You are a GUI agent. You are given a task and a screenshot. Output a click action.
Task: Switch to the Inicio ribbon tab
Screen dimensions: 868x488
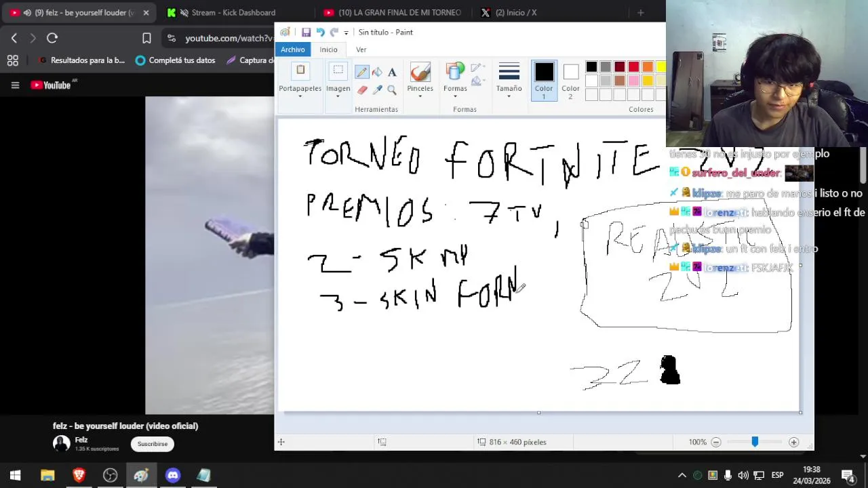tap(329, 49)
